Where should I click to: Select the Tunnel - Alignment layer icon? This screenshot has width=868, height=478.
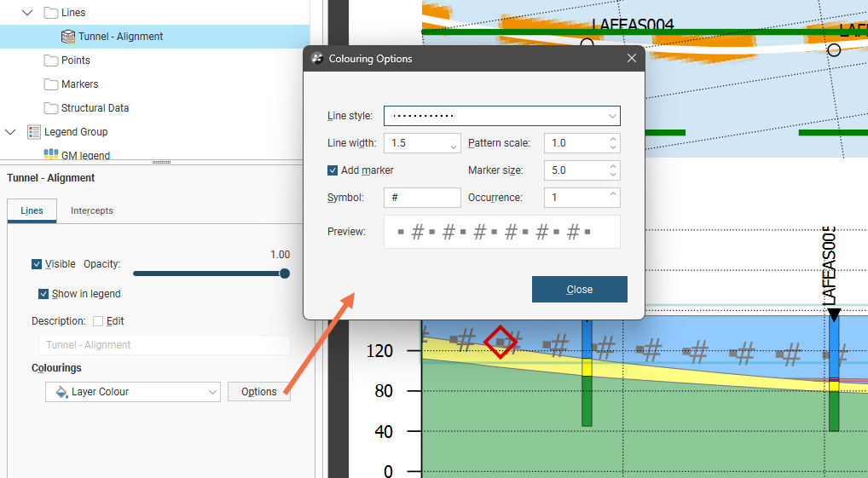pos(68,37)
